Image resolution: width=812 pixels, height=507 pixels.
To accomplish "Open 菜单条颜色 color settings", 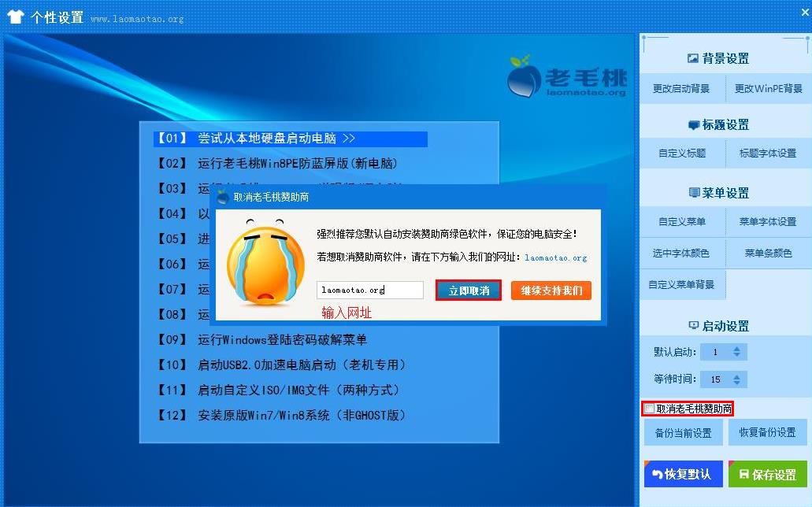I will click(768, 253).
